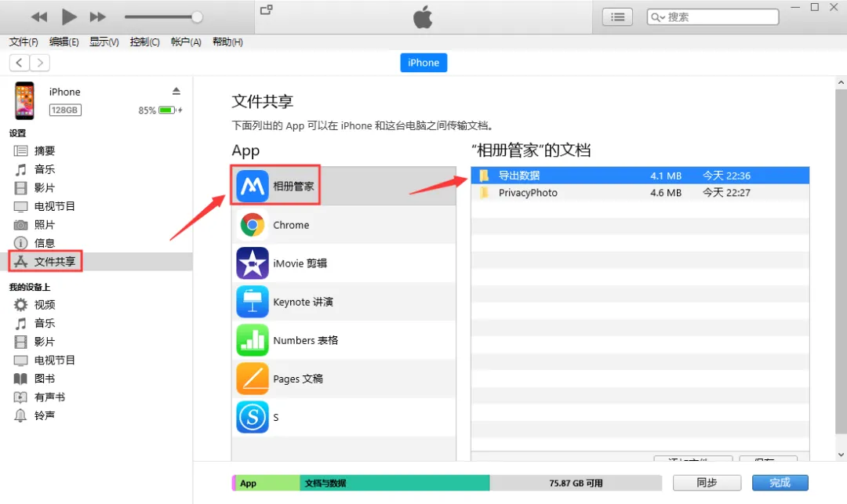Viewport: 847px width, 504px height.
Task: Select Numbers 表格 app
Action: [x=305, y=340]
